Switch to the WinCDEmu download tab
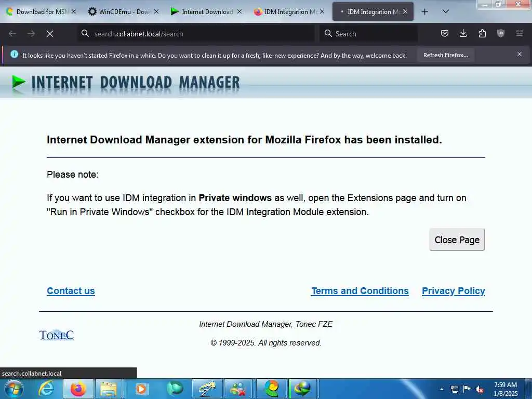This screenshot has height=399, width=532. tap(124, 11)
